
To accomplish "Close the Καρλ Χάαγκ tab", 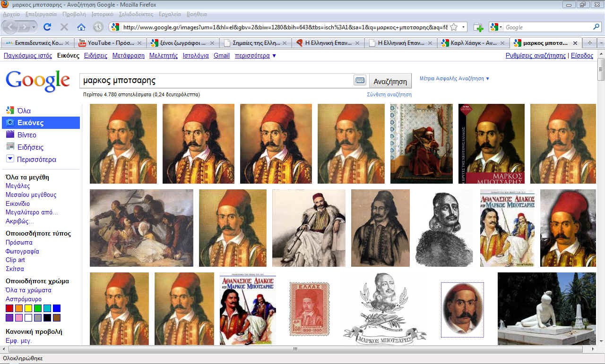I will 503,43.
